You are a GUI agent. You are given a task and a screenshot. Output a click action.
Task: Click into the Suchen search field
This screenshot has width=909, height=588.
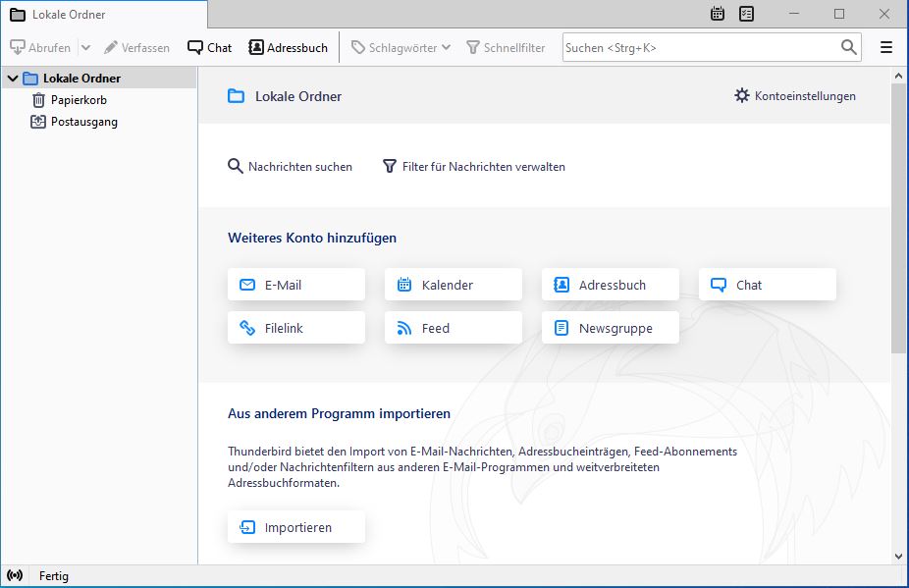coord(697,47)
